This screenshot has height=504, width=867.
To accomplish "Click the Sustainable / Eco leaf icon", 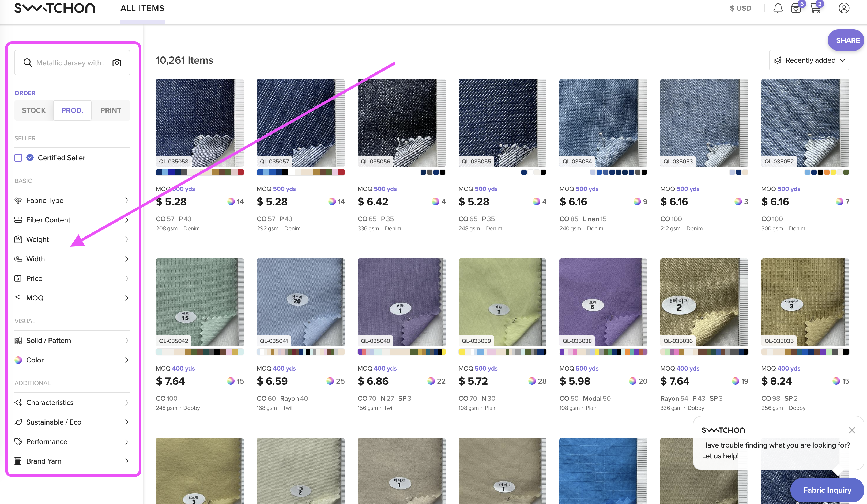I will click(x=18, y=422).
